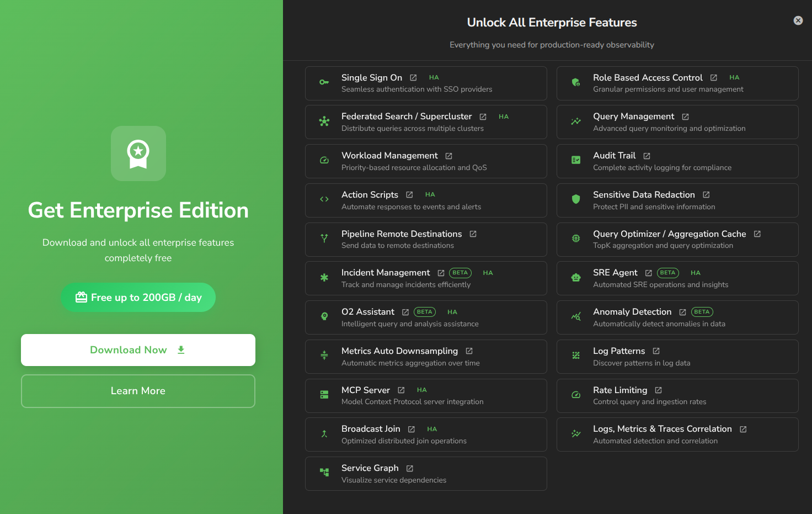
Task: Click the Service Graph tree icon
Action: tap(324, 472)
